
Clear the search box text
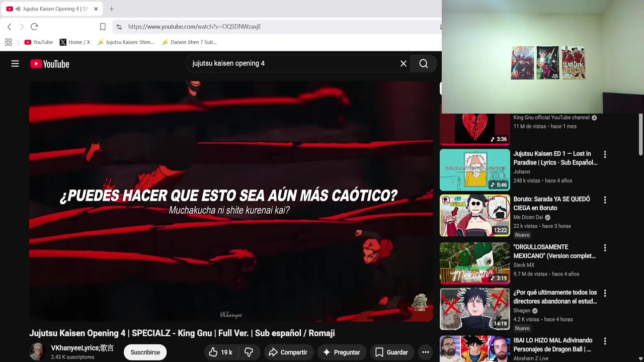point(404,63)
